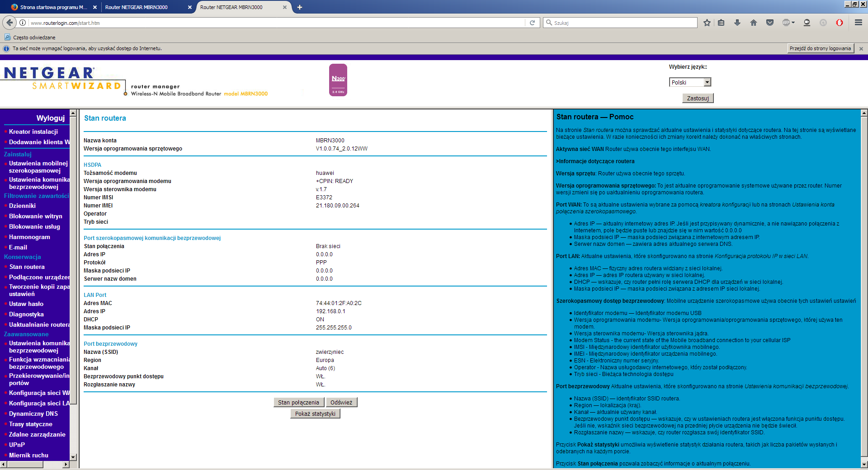868x470 pixels.
Task: Go to the browser home page icon
Action: coord(753,23)
